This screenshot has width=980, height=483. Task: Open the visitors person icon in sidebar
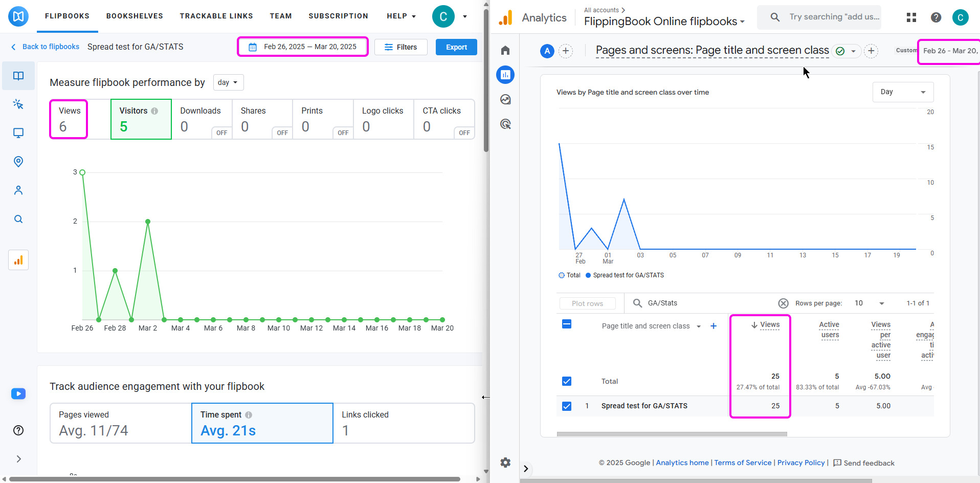[x=18, y=190]
